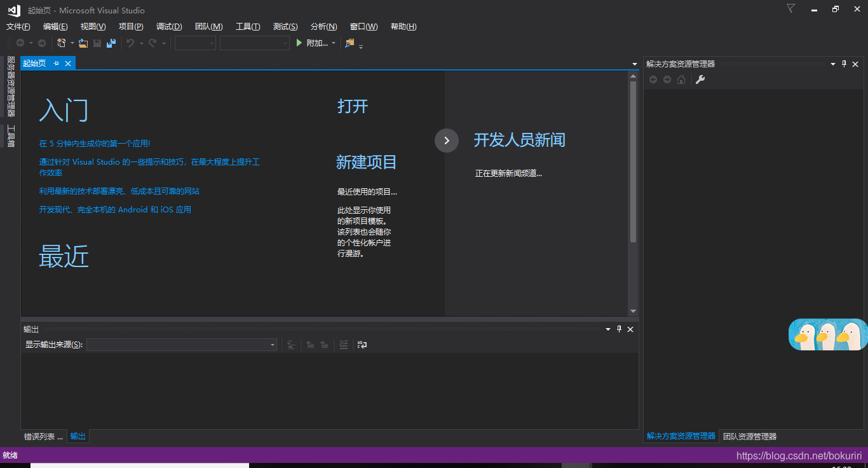Open the 服务器资源管理器 side tab
The image size is (868, 468).
click(x=11, y=86)
